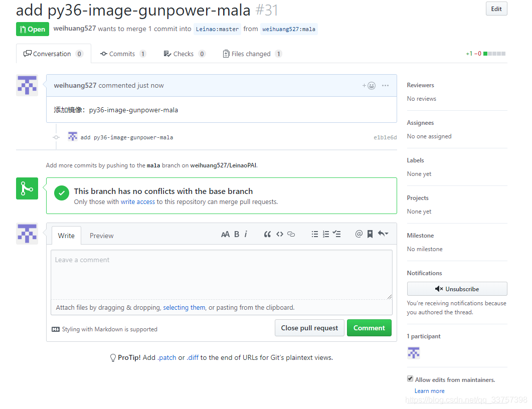This screenshot has width=532, height=409.
Task: Open the Reviewers sidebar section
Action: pyautogui.click(x=420, y=85)
